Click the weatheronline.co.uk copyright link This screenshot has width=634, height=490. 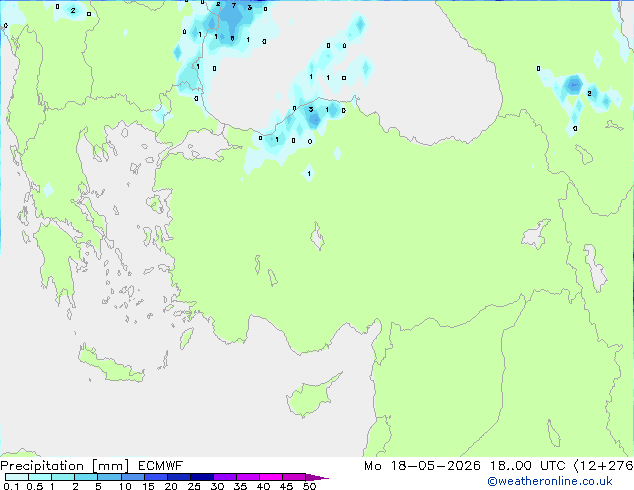pos(550,481)
